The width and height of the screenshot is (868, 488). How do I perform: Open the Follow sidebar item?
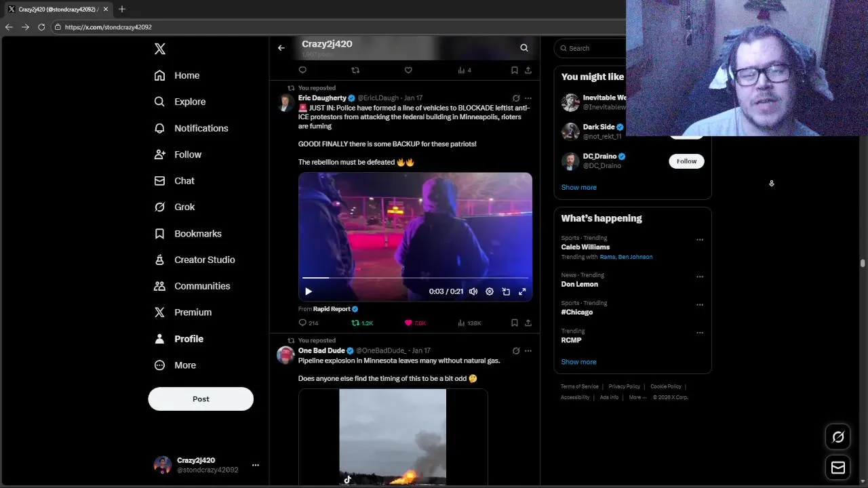click(178, 155)
